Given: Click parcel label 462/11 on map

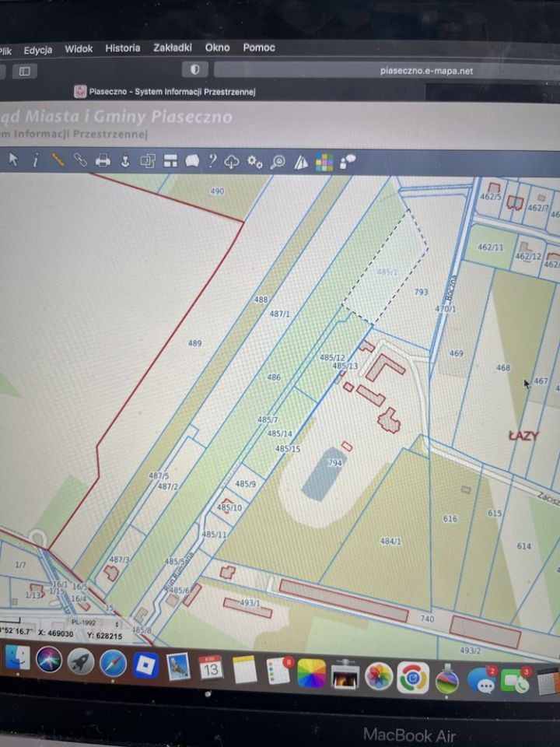Looking at the screenshot, I should pos(491,247).
